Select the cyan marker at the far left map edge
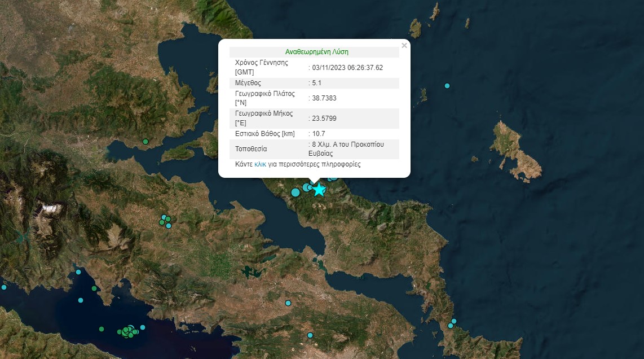The height and width of the screenshot is (359, 644). [3, 287]
